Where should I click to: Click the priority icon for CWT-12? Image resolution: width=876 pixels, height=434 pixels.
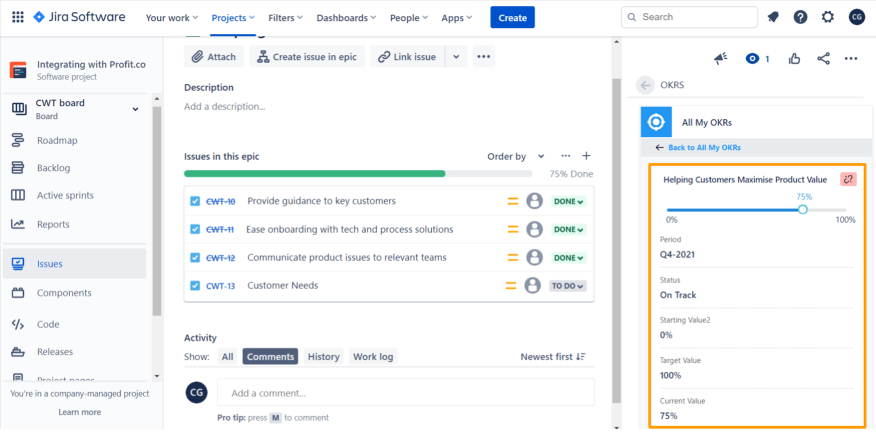(x=513, y=257)
